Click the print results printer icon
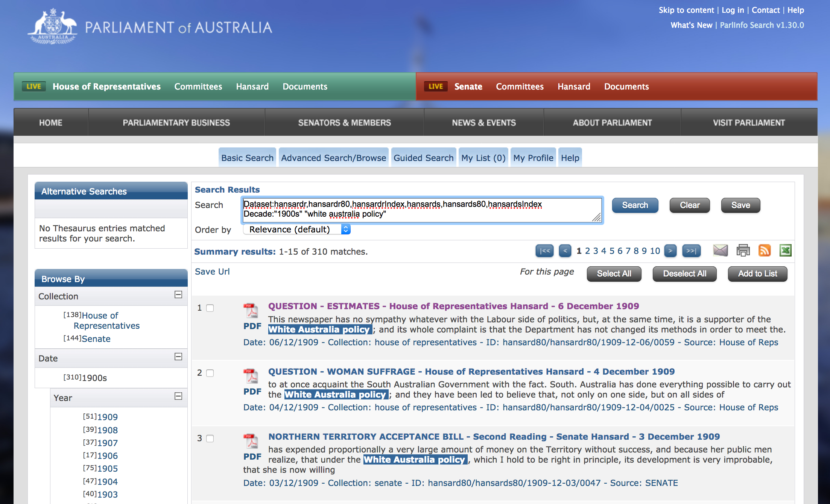Image resolution: width=830 pixels, height=504 pixels. (743, 250)
